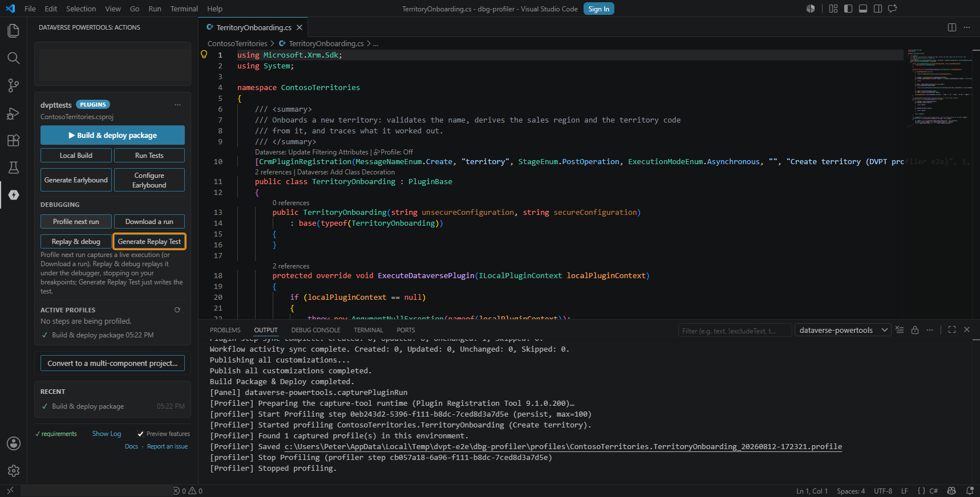The height and width of the screenshot is (497, 980).
Task: Change the LF end-of-line selector
Action: click(x=904, y=491)
